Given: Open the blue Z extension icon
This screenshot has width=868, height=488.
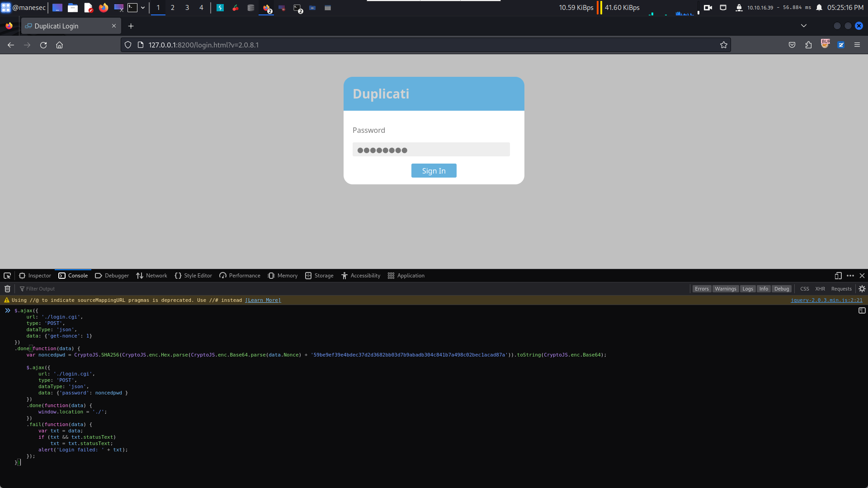Looking at the screenshot, I should [841, 45].
